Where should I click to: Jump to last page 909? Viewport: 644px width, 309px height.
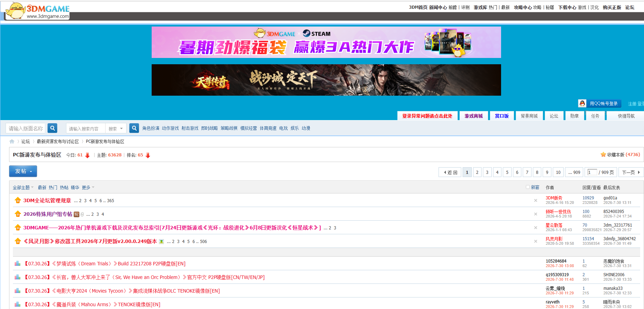click(x=574, y=172)
